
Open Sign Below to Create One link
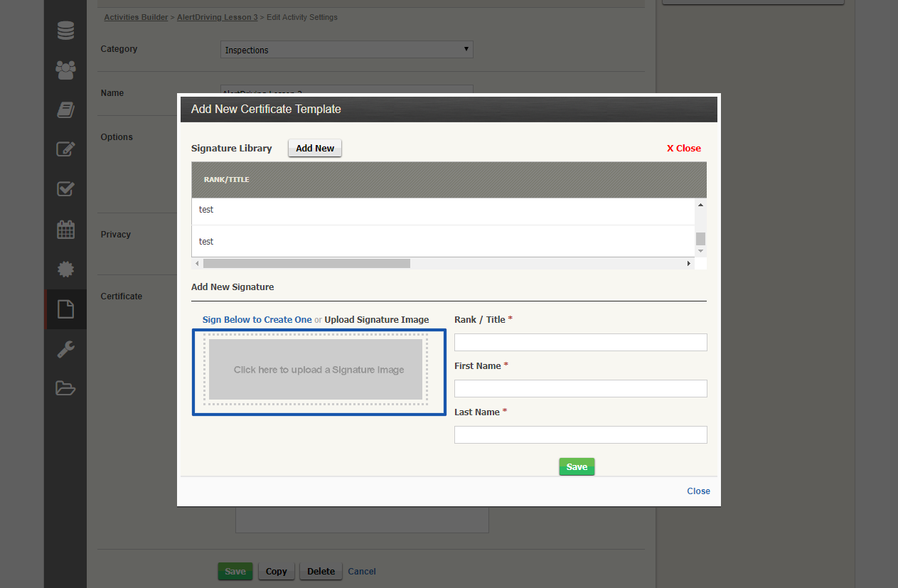(257, 319)
